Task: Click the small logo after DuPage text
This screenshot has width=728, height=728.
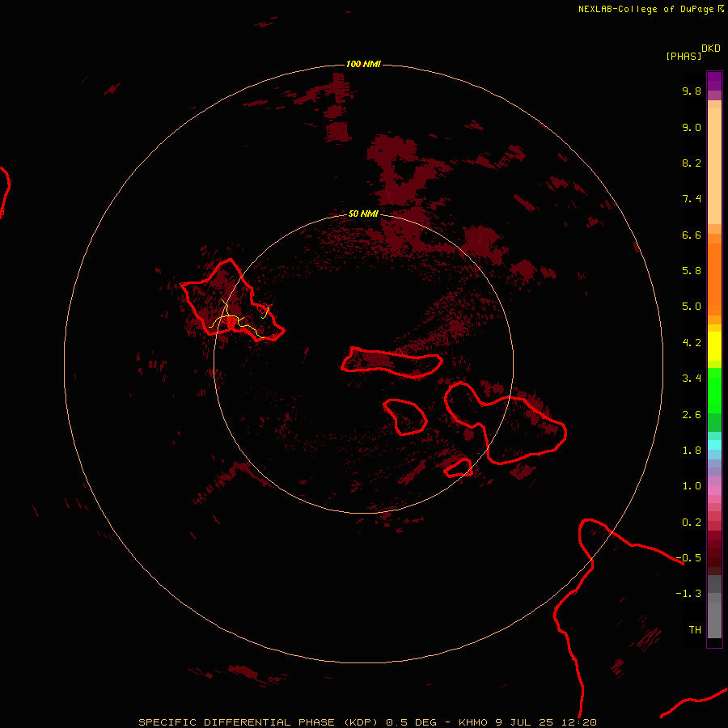Action: [721, 8]
